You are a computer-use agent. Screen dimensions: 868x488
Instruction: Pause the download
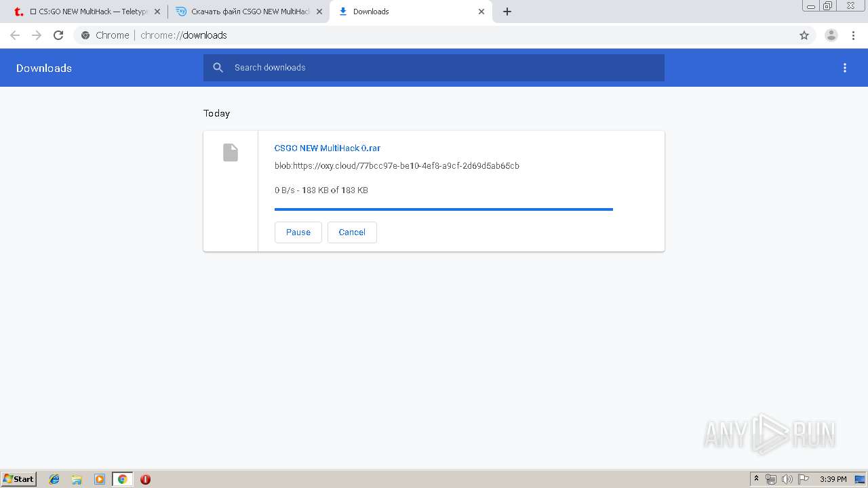(x=298, y=232)
